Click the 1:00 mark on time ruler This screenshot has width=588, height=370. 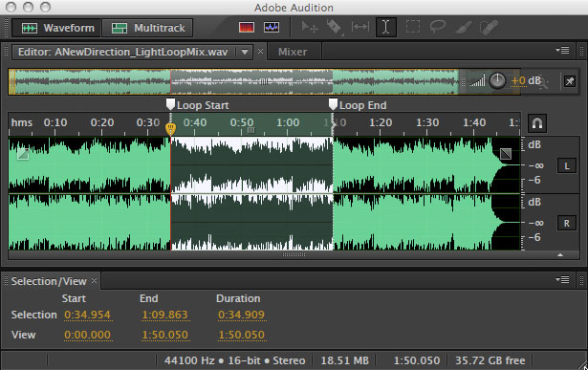[288, 122]
